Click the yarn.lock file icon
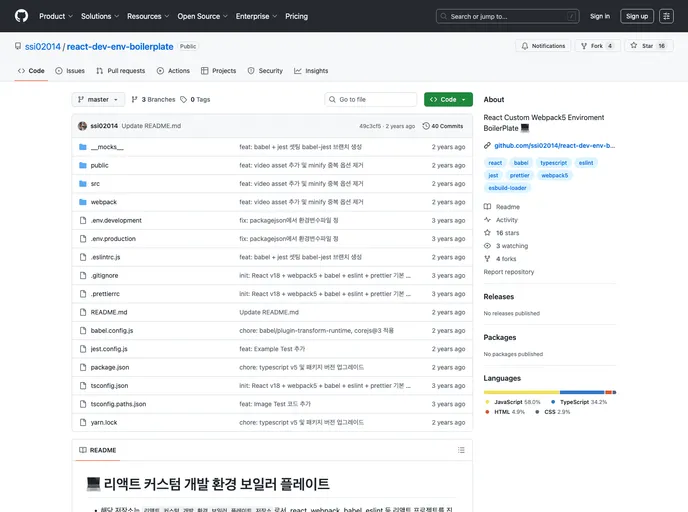 pos(83,422)
